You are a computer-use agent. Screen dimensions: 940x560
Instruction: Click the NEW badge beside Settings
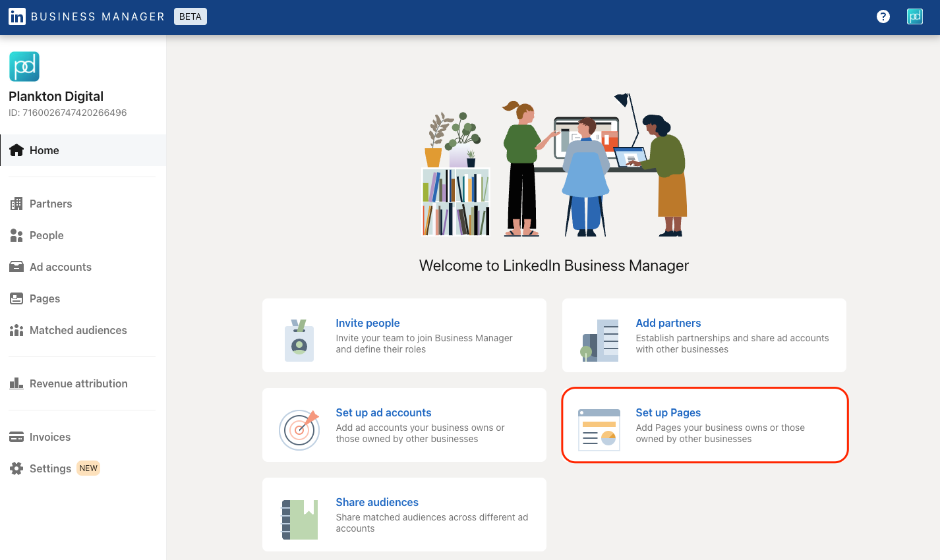88,468
